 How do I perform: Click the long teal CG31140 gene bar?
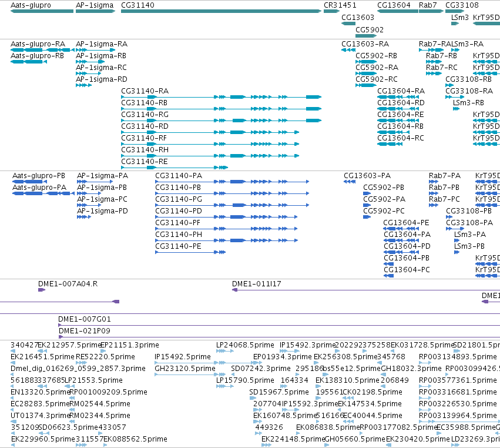(221, 12)
